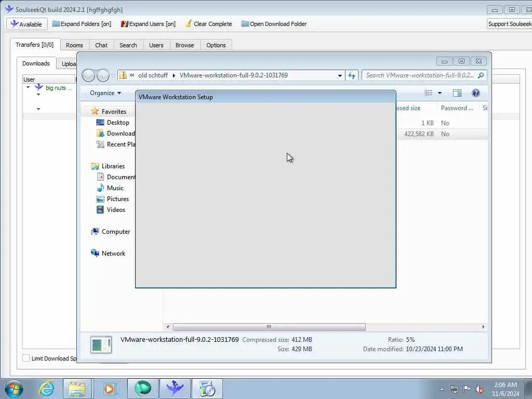Click the Available status button in Soulseek
Viewport: 532px width, 399px height.
click(x=26, y=24)
